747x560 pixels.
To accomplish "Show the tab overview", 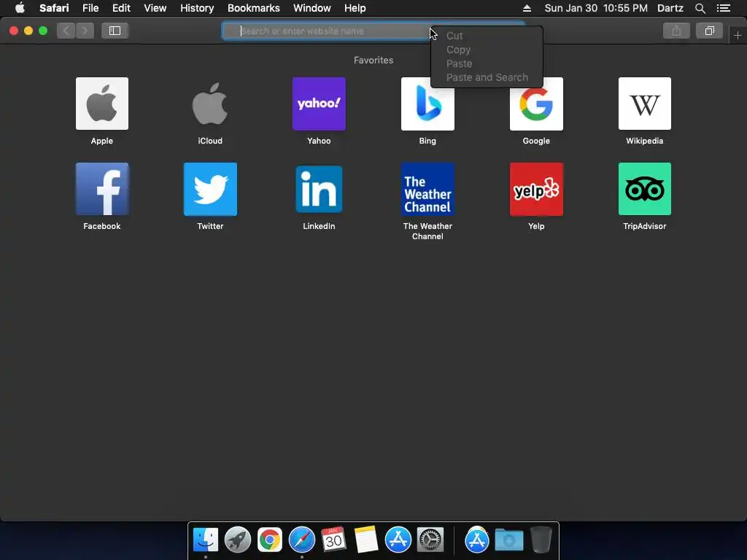I will coord(709,31).
